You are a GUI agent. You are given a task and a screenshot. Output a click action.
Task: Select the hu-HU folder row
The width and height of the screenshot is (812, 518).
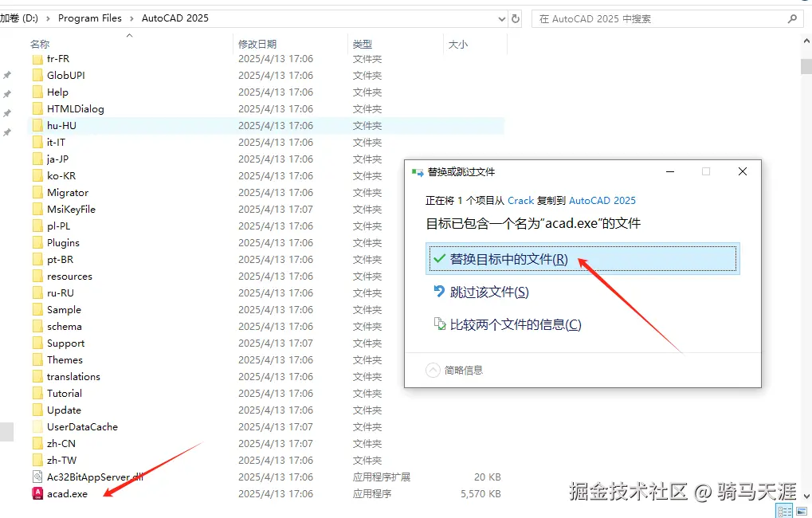pos(265,125)
